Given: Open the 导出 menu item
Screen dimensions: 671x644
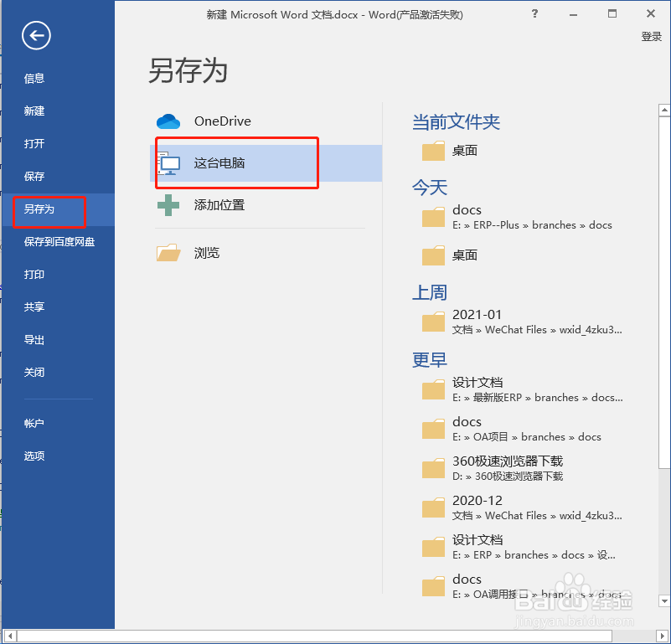Looking at the screenshot, I should pyautogui.click(x=34, y=340).
